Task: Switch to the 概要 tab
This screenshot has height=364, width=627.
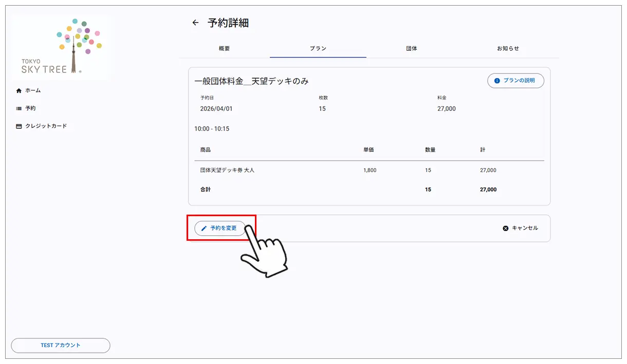Action: pyautogui.click(x=224, y=49)
